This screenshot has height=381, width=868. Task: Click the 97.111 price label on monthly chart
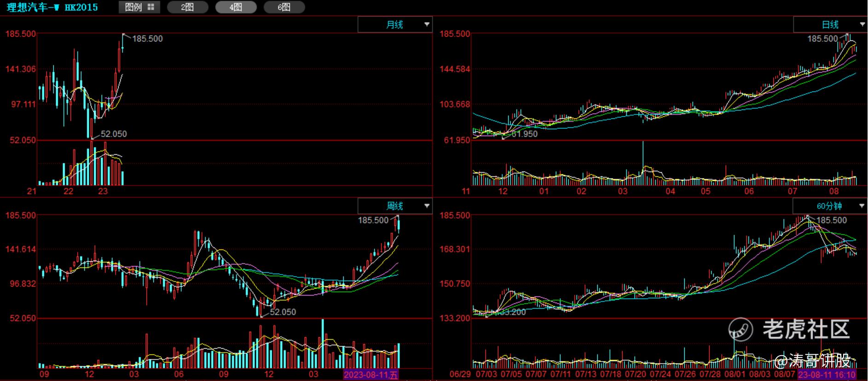coord(23,104)
